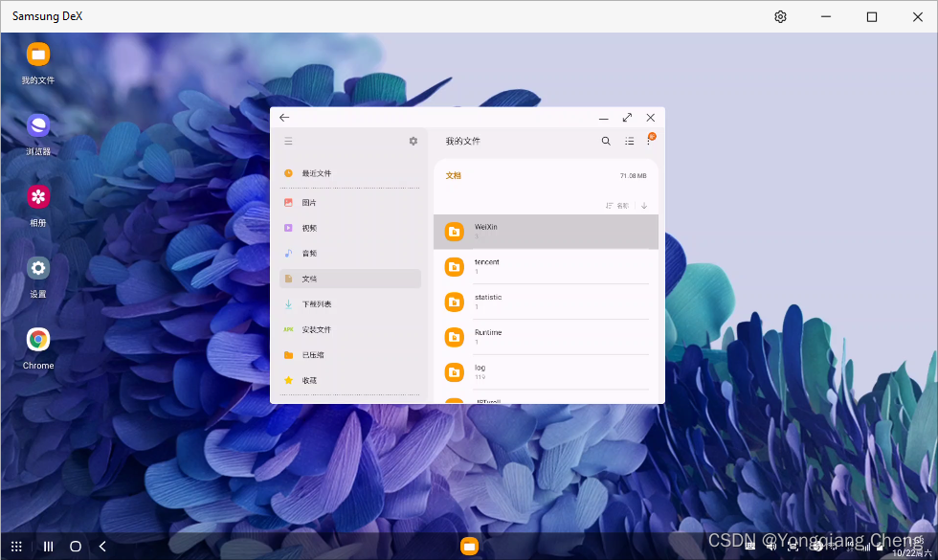Open Samsung DeX settings gear
This screenshot has width=938, height=560.
pyautogui.click(x=780, y=17)
